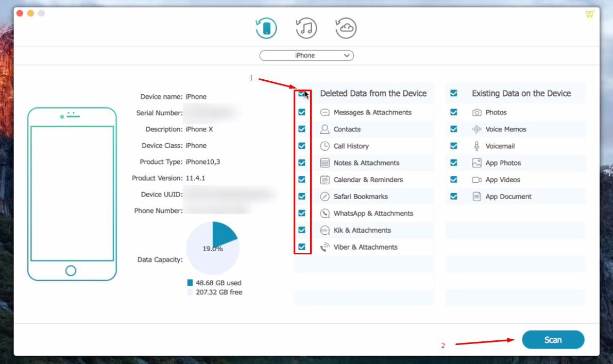Click the Product Type iPhone10,3 value
Screen dimensions: 613x364
203,162
